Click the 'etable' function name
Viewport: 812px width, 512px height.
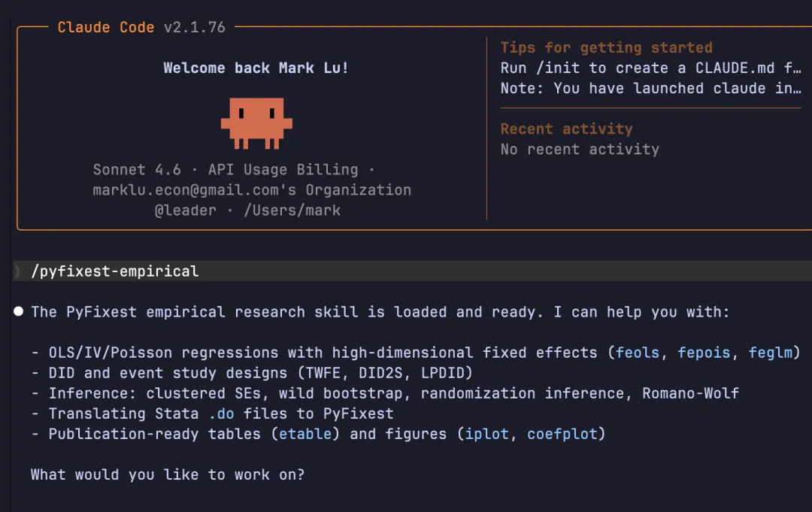305,434
